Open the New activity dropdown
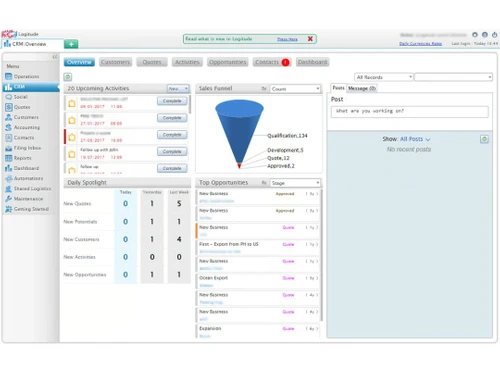Screen dimensions: 500x375 [178, 89]
